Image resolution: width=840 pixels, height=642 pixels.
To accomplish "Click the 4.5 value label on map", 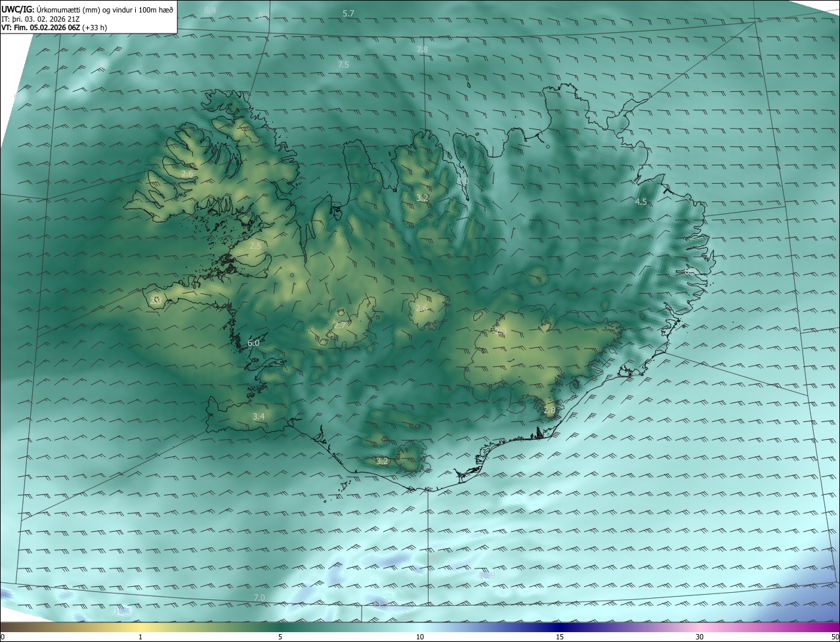I will pos(641,202).
